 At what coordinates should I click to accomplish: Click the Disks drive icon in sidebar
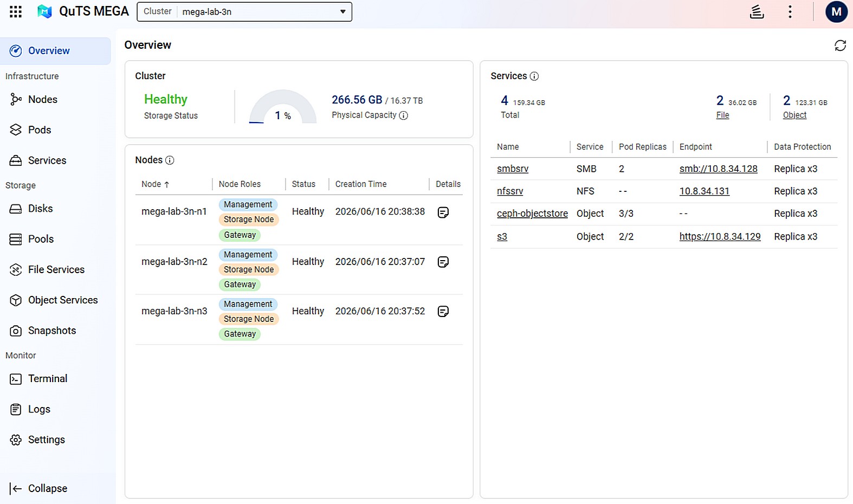(16, 209)
